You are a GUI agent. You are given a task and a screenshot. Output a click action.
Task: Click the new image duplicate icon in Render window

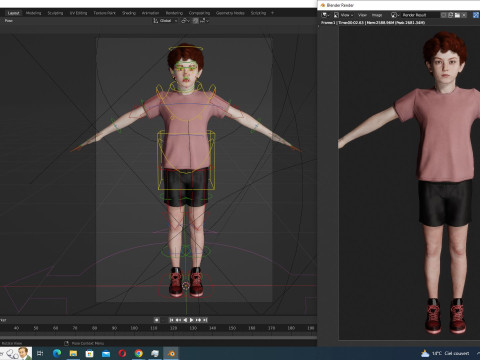(x=450, y=15)
